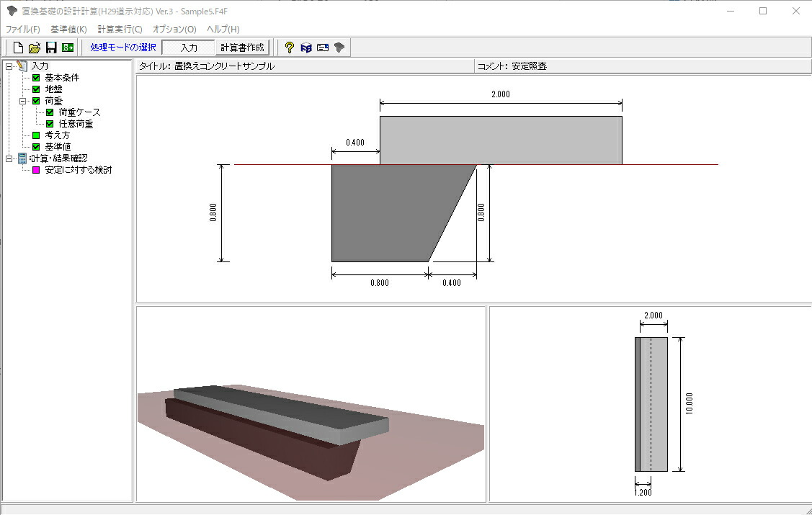Open the 基準値(K) menu
812x515 pixels.
69,30
